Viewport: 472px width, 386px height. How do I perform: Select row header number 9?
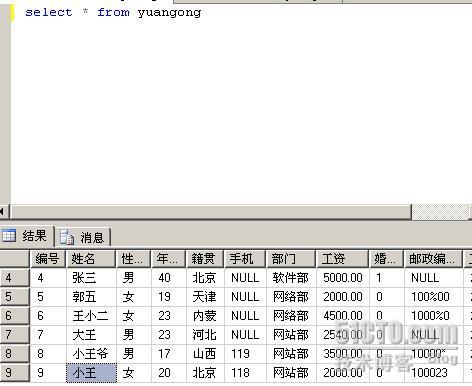point(14,373)
